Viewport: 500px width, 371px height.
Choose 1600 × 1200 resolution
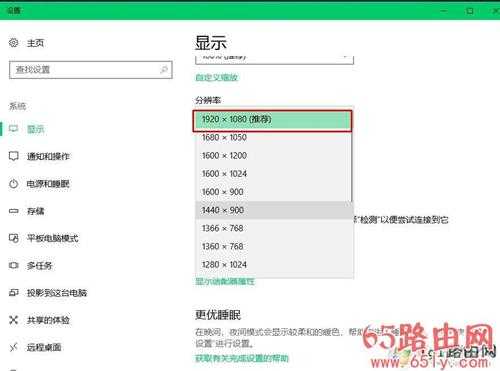click(x=272, y=156)
